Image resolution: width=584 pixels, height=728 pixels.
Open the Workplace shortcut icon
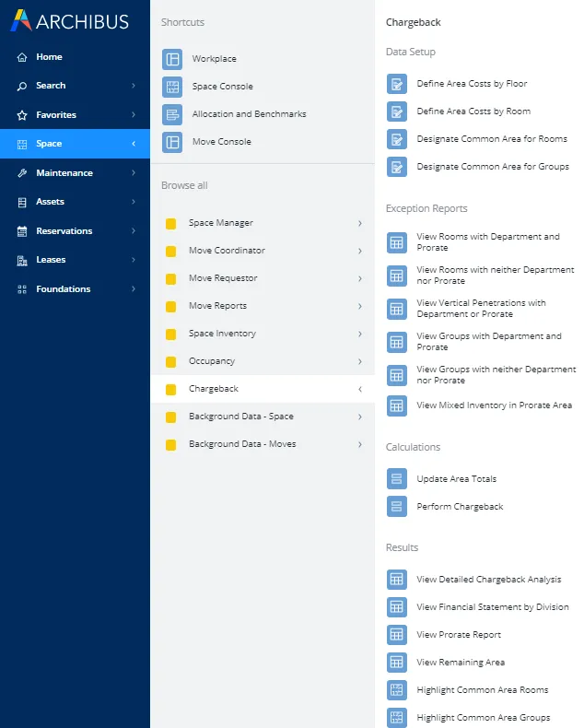coord(172,59)
